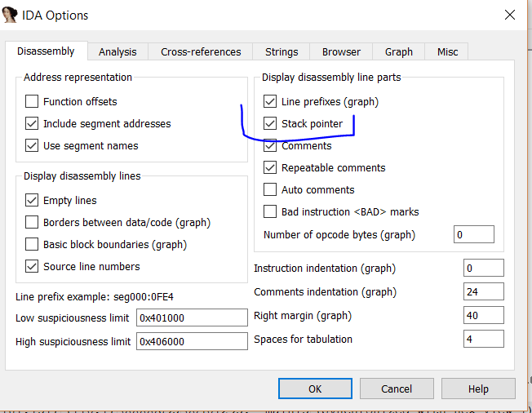Open the Cross-references tab
The height and width of the screenshot is (413, 532).
(x=201, y=51)
